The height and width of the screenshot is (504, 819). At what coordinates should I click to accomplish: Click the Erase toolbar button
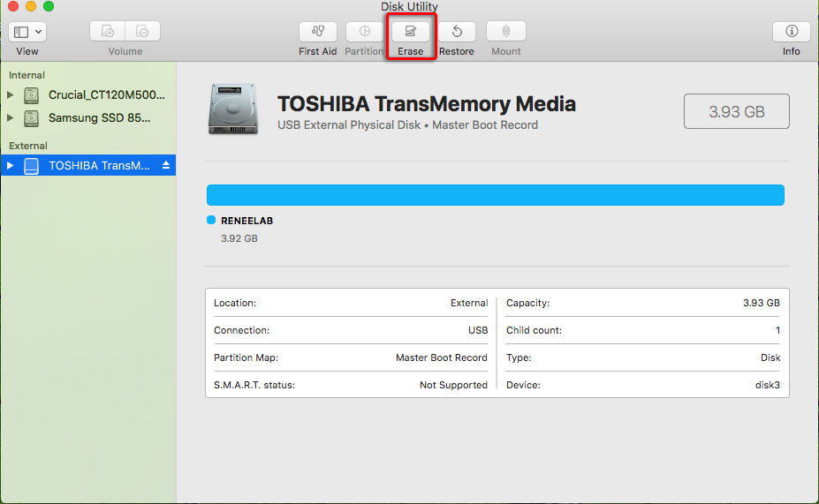point(410,32)
